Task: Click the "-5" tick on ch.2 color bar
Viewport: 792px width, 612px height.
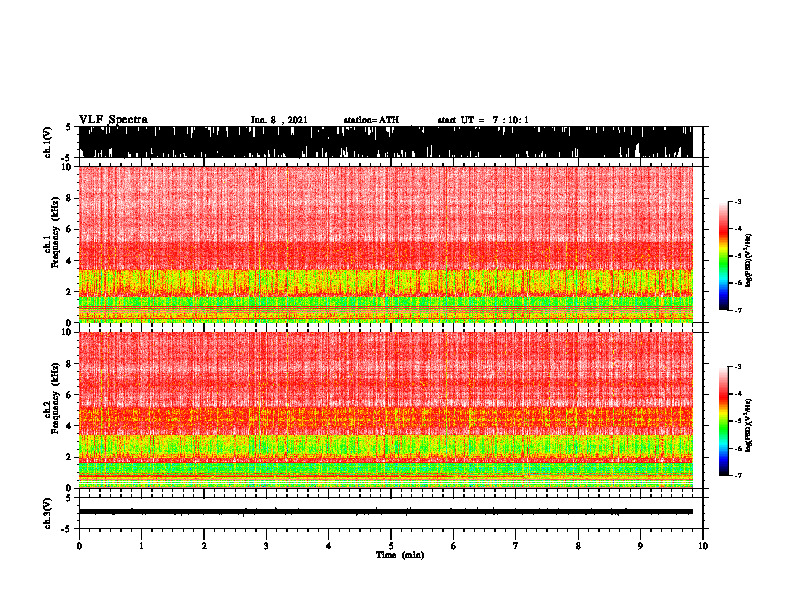Action: pyautogui.click(x=737, y=421)
